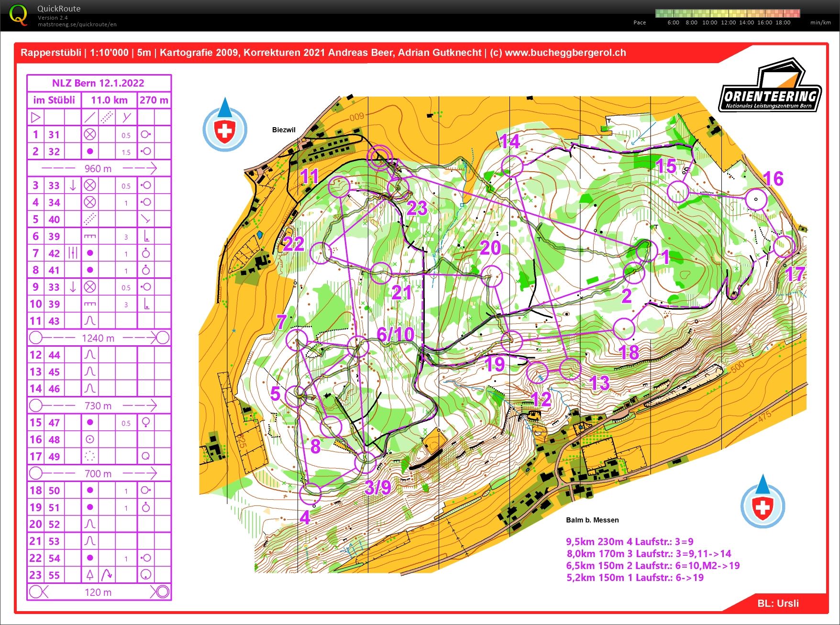
Task: Click the pace color gradient legend
Action: [x=727, y=13]
